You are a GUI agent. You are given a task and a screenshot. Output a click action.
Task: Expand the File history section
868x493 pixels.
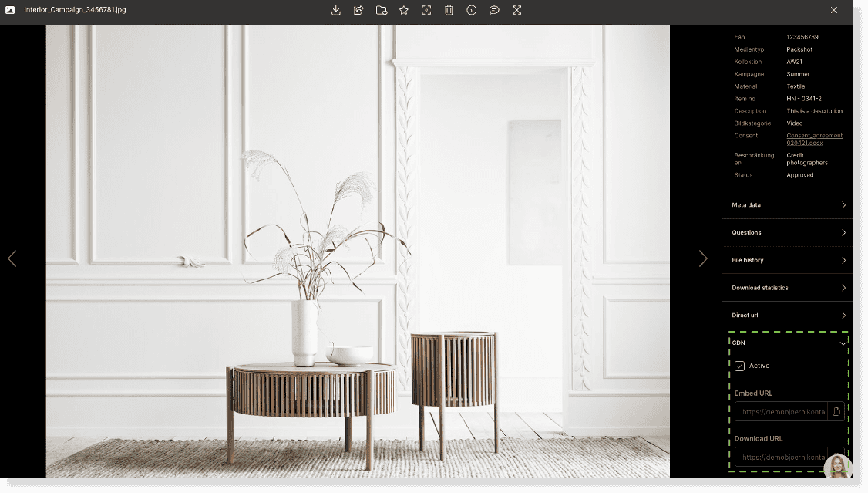tap(787, 260)
